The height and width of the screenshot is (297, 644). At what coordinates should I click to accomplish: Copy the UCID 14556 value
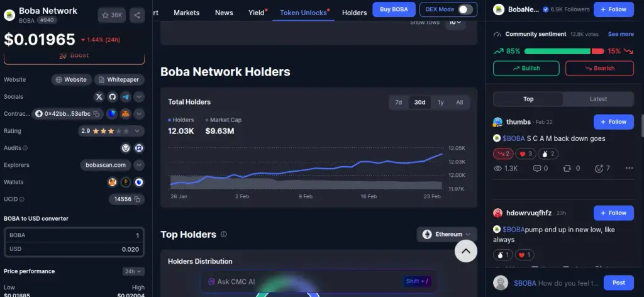pos(138,199)
